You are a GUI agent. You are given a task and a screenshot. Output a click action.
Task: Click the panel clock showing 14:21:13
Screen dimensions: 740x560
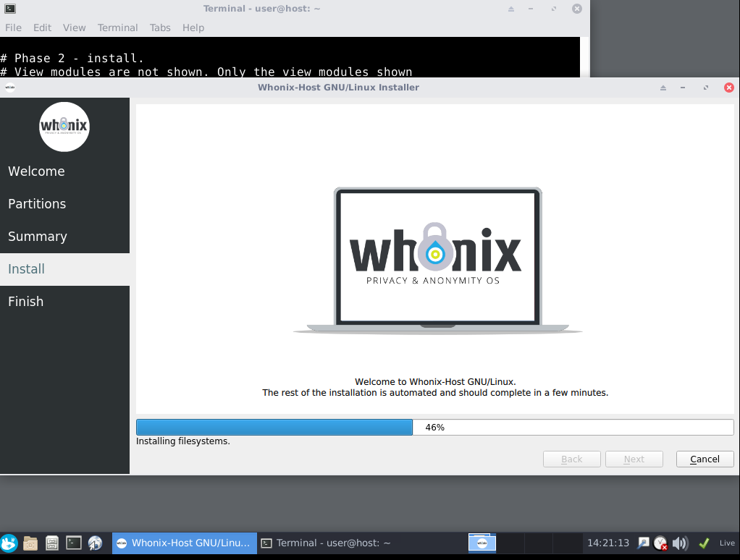click(x=608, y=543)
